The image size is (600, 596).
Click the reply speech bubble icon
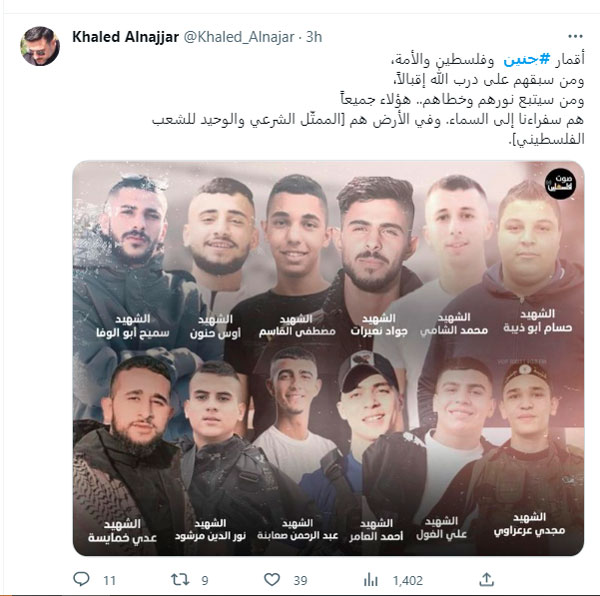81,579
